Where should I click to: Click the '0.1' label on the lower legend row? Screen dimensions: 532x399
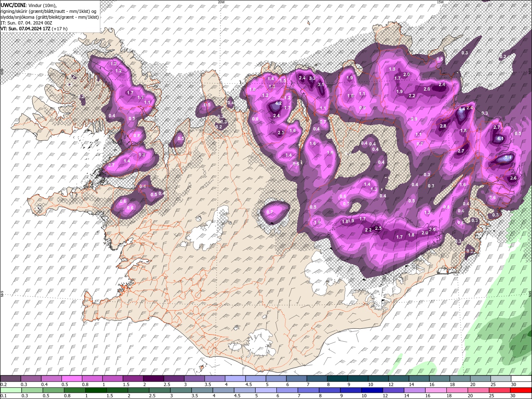(x=3, y=396)
